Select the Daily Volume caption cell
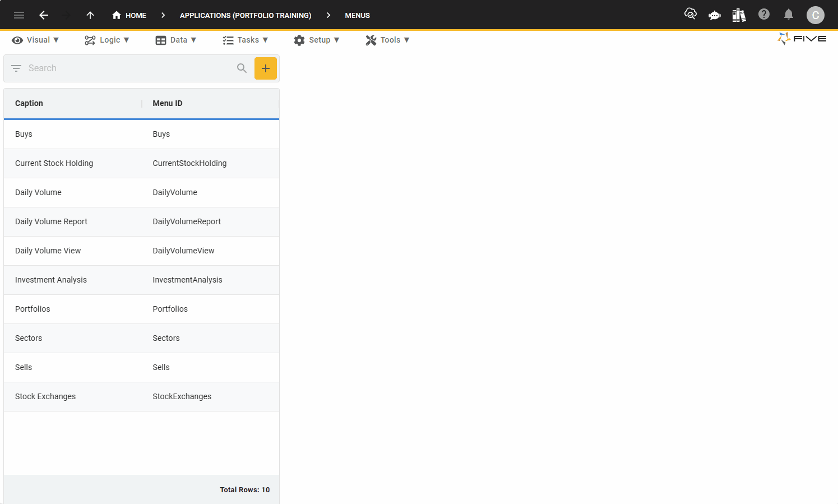Image resolution: width=838 pixels, height=504 pixels. click(38, 192)
